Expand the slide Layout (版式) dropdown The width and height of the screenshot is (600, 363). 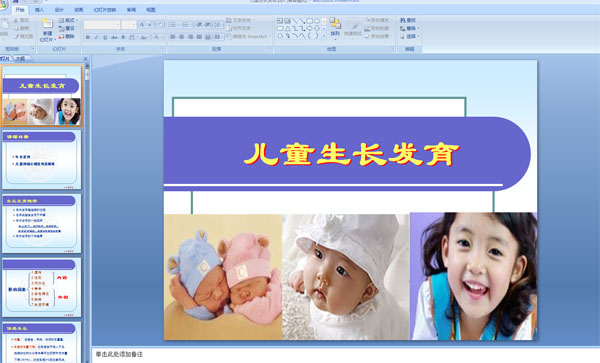68,20
